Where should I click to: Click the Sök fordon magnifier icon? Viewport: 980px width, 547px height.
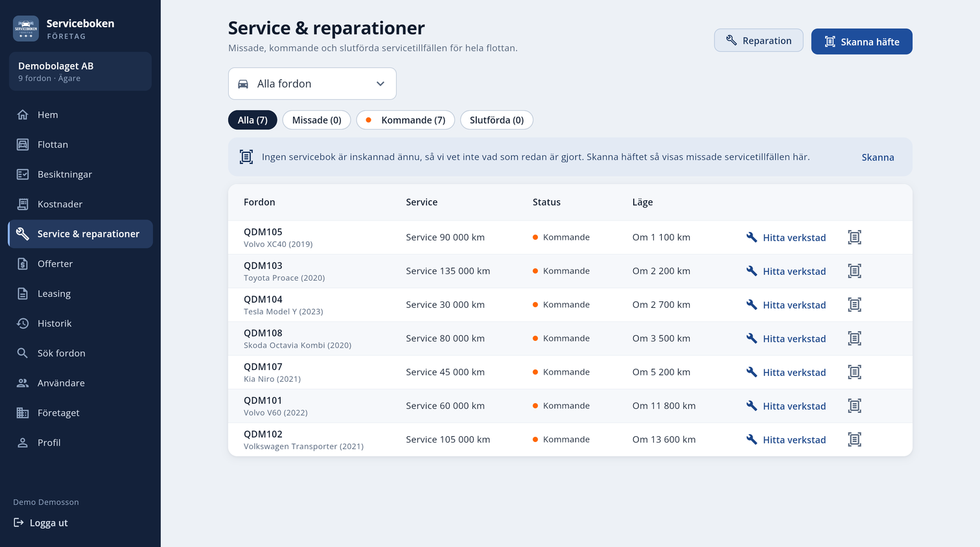(x=23, y=353)
